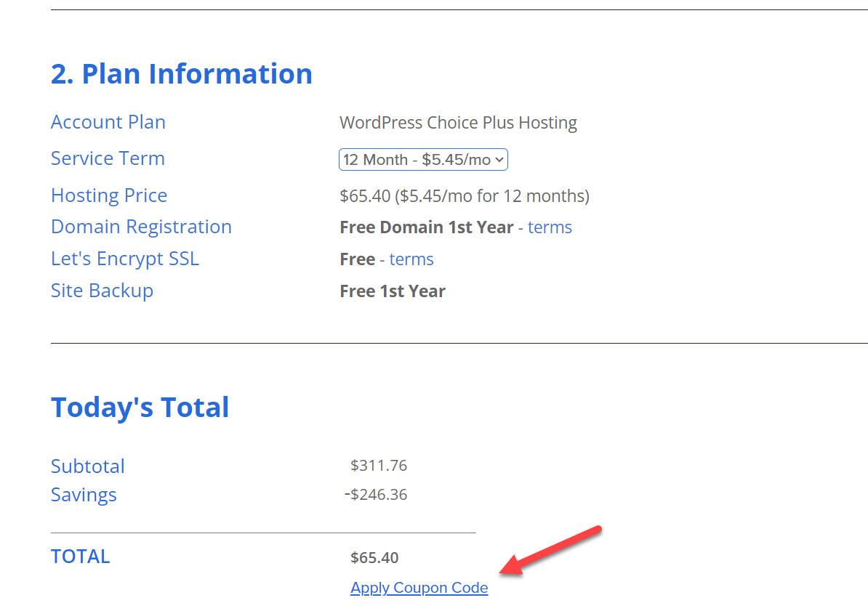The image size is (868, 611).
Task: Click the Site Backup label
Action: click(102, 291)
